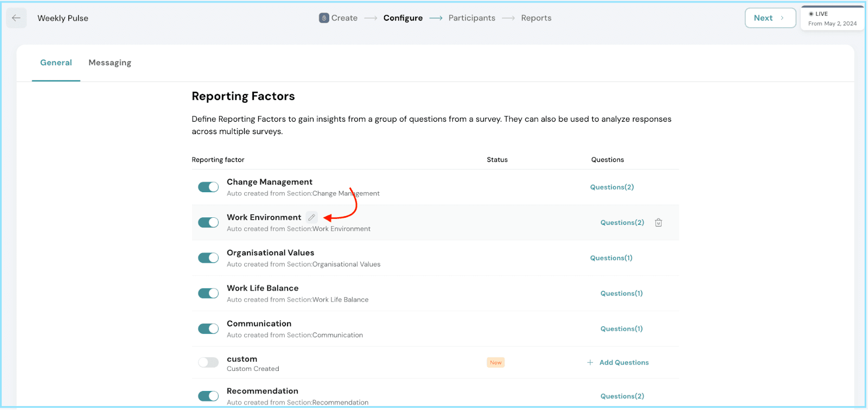
Task: Turn off the Organisational Values switch
Action: (x=208, y=258)
